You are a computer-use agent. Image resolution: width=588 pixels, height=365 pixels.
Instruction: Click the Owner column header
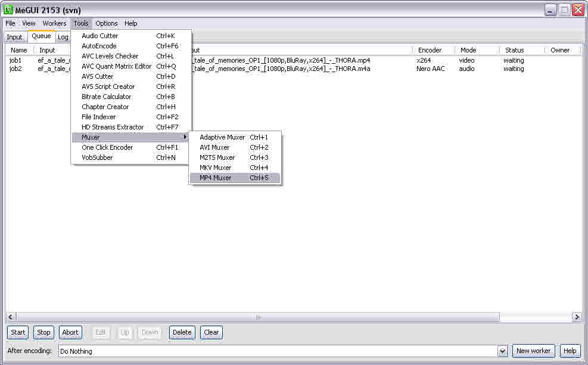tap(562, 50)
